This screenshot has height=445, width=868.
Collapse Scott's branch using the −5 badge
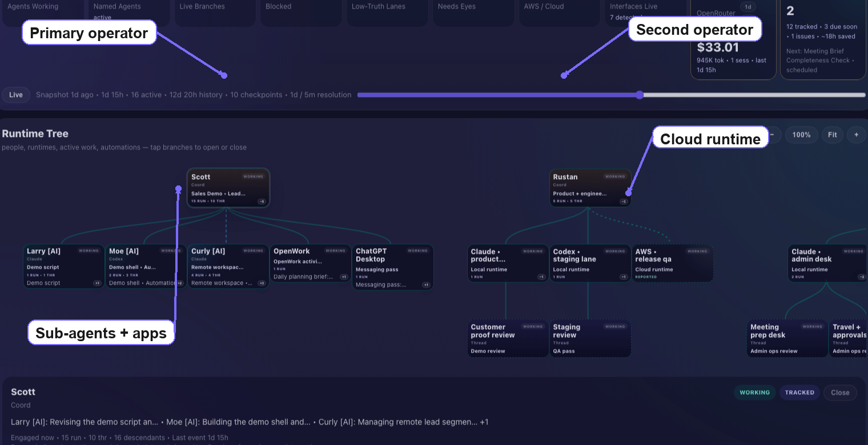pyautogui.click(x=262, y=201)
